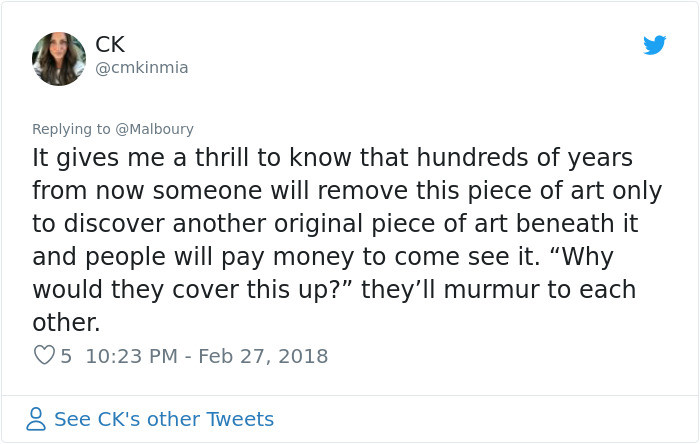This screenshot has width=700, height=444.
Task: Click the Twitter bird logo
Action: (x=654, y=45)
